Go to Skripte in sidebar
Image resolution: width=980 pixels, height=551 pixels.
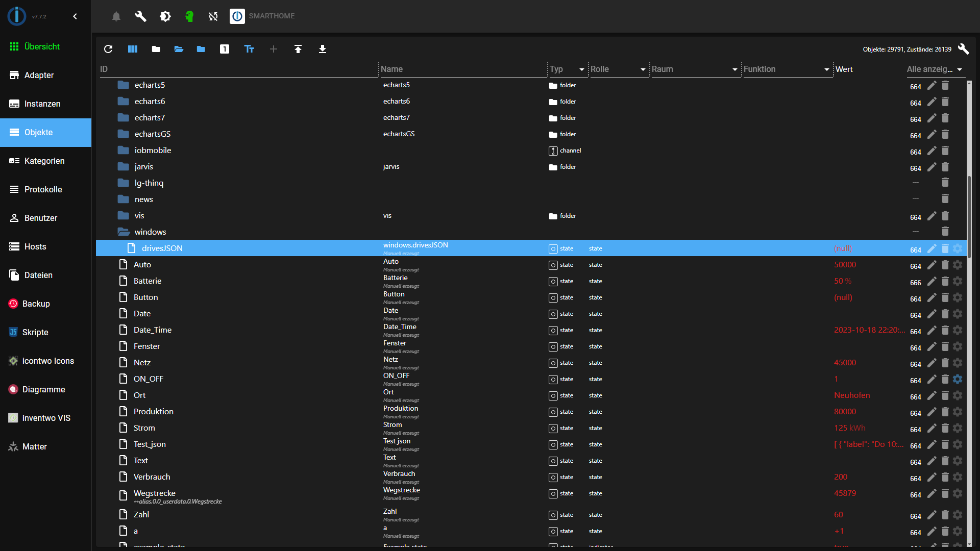(35, 332)
